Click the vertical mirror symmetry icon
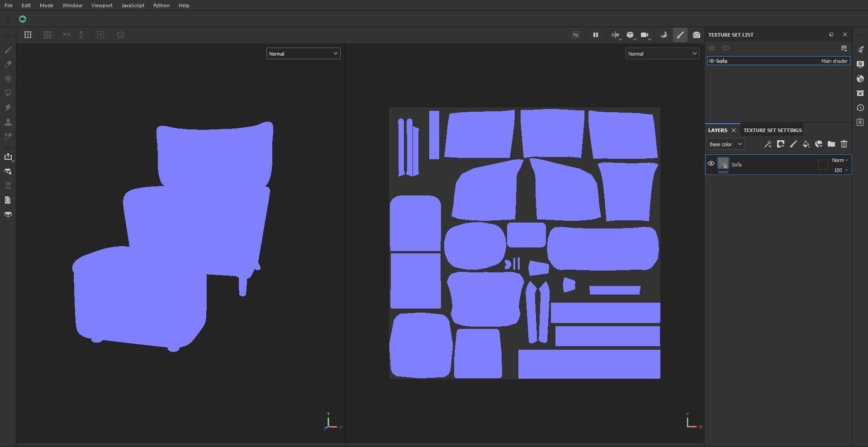The height and width of the screenshot is (447, 868). click(81, 35)
